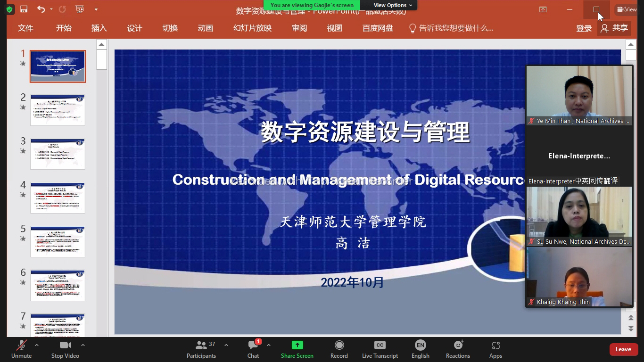Switch to the 视图 ribbon tab
The height and width of the screenshot is (362, 644).
(335, 28)
